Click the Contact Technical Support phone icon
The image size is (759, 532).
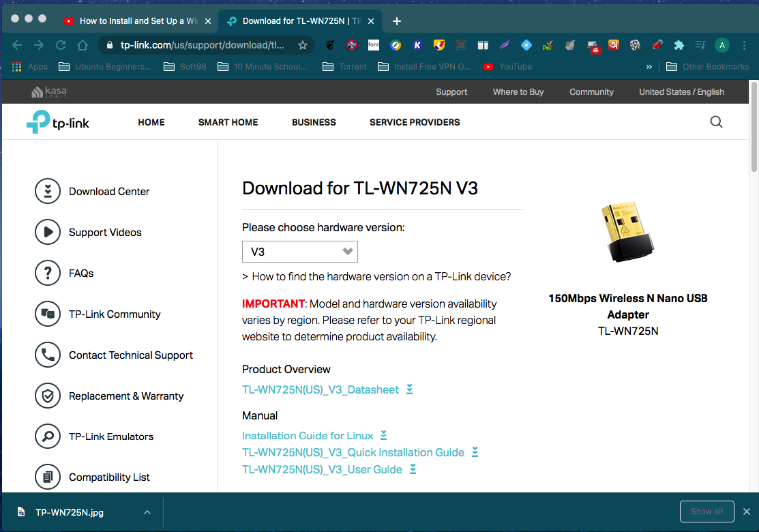(48, 355)
